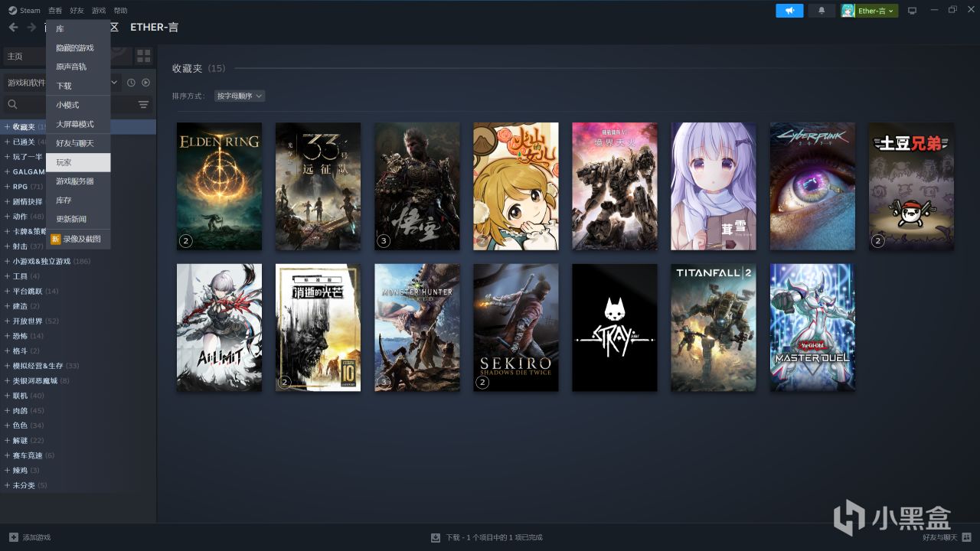Open the Cyberpunk 2077 game cover
Image resolution: width=980 pixels, height=551 pixels.
(x=812, y=186)
